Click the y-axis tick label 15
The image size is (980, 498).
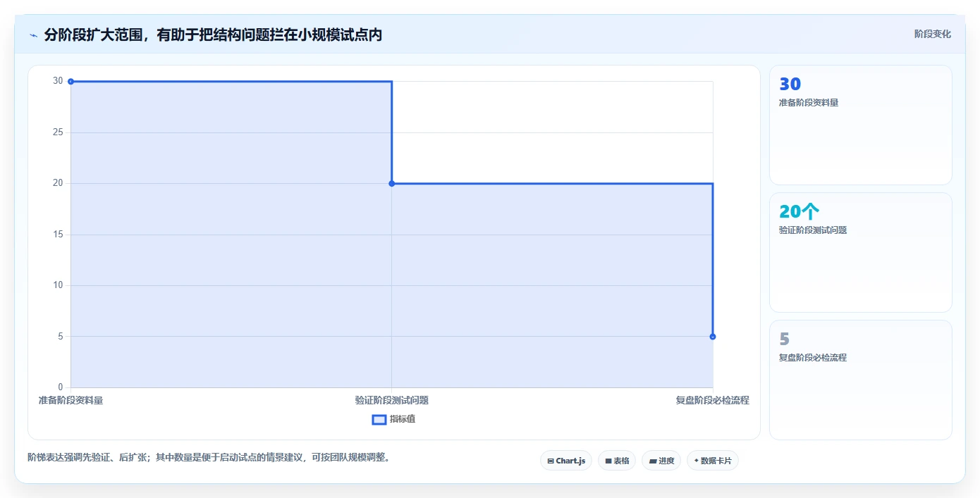tap(58, 235)
